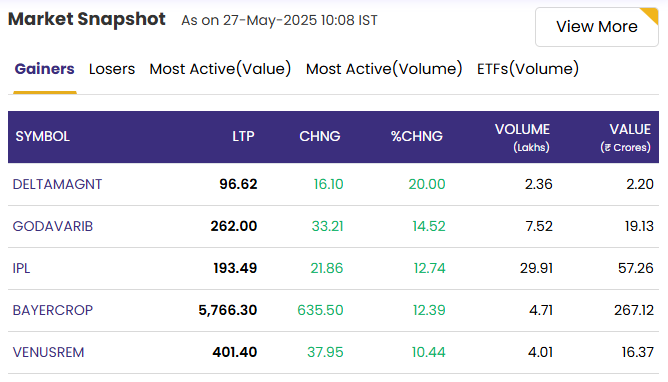Open the Most Active(Volume) tab
The height and width of the screenshot is (382, 668).
[x=384, y=69]
